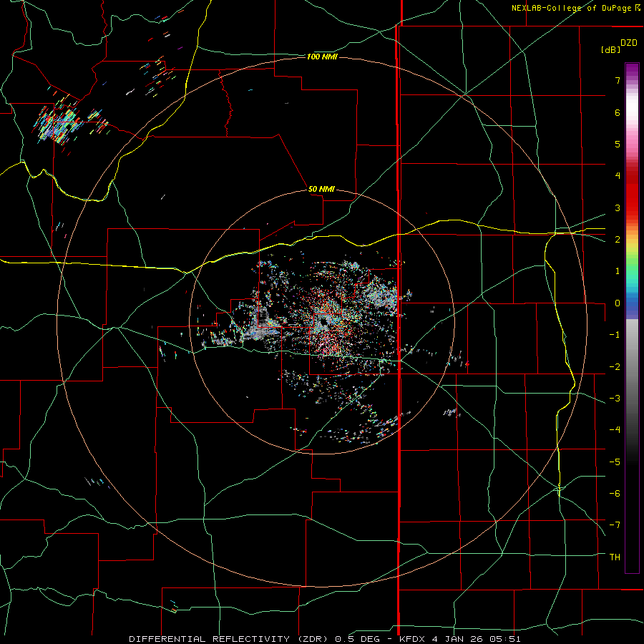
Task: Click the 2 dB scale label
Action: 618,240
